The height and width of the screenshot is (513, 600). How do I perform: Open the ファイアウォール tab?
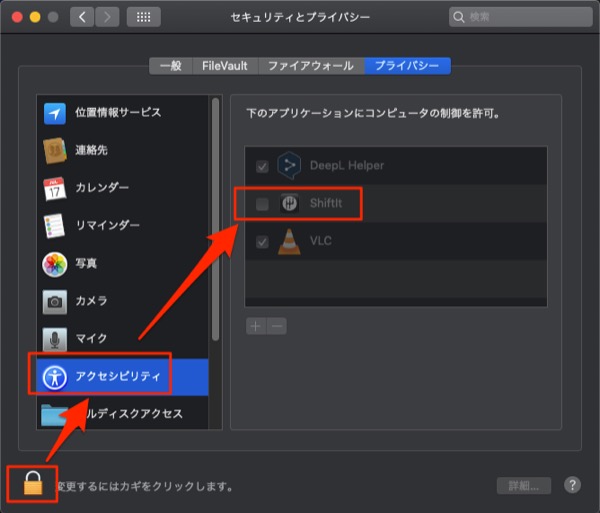click(311, 66)
